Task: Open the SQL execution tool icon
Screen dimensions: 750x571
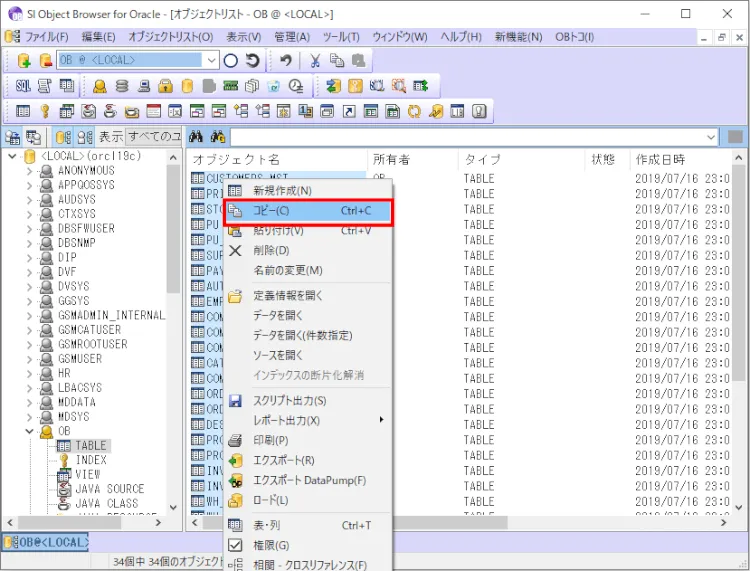Action: 23,86
